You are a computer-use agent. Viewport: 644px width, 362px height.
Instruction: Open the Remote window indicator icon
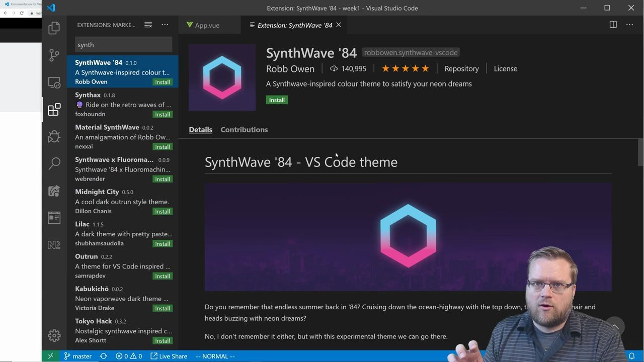[50, 356]
